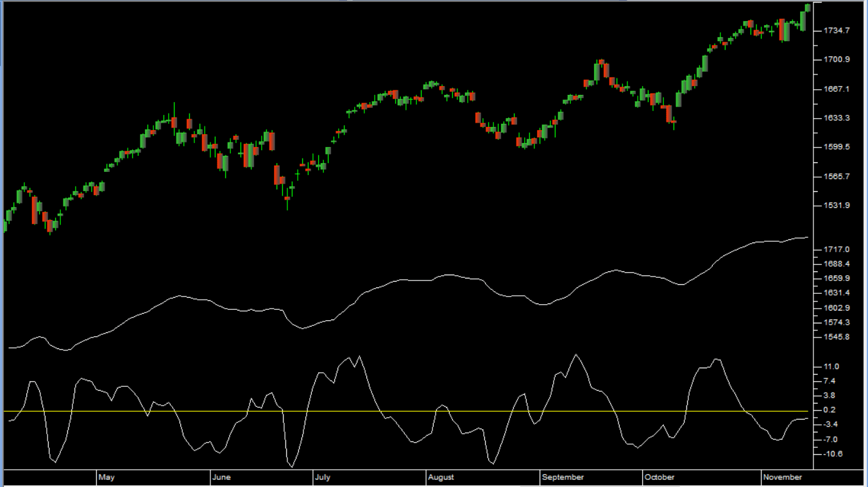This screenshot has width=868, height=487.
Task: Click the November label on date axis
Action: [x=783, y=477]
